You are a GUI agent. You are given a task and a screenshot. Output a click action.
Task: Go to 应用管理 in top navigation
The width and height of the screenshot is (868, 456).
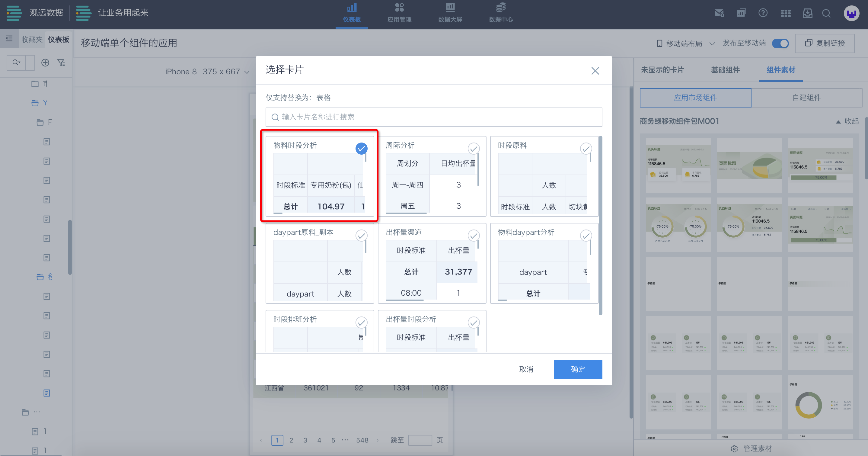click(x=399, y=14)
